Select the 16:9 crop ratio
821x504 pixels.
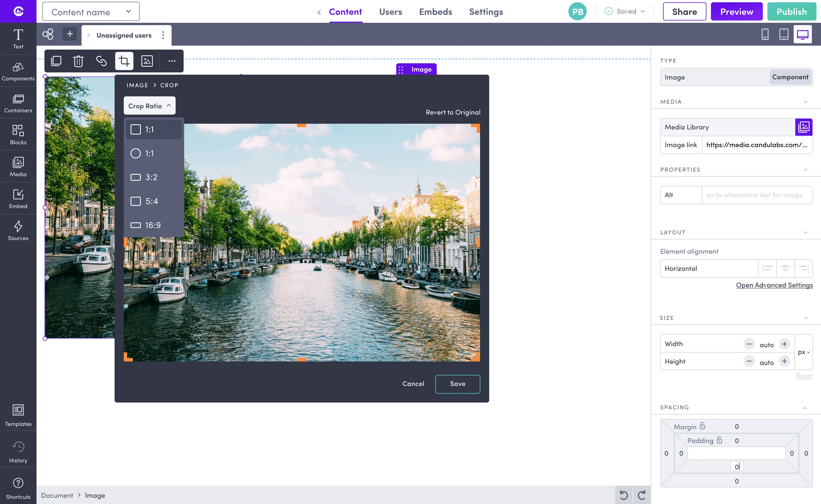click(x=154, y=225)
